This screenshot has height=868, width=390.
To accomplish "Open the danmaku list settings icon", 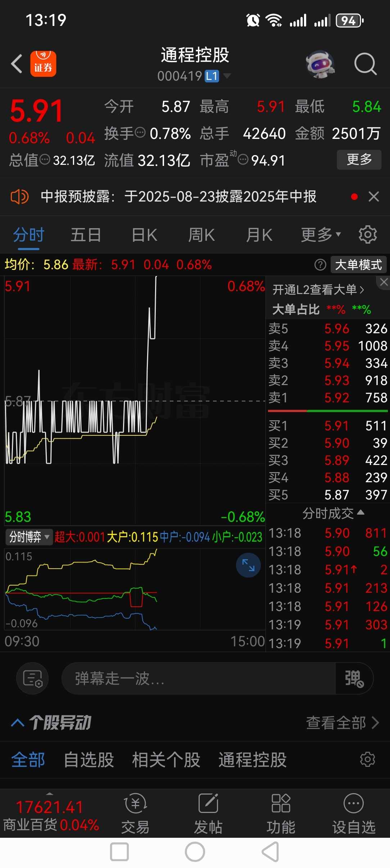I will click(32, 679).
